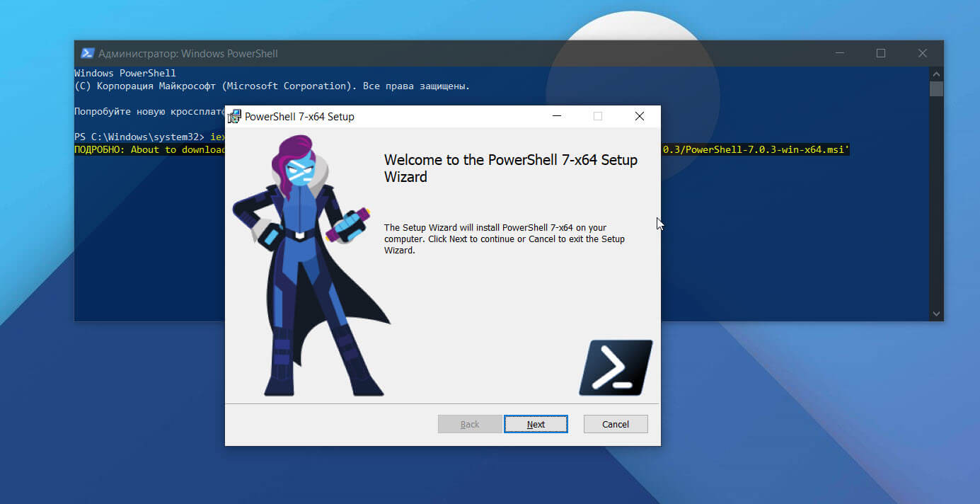Click the 'Попробуйте новую кроссплат' console line
Viewport: 980px width, 504px height.
pyautogui.click(x=149, y=111)
